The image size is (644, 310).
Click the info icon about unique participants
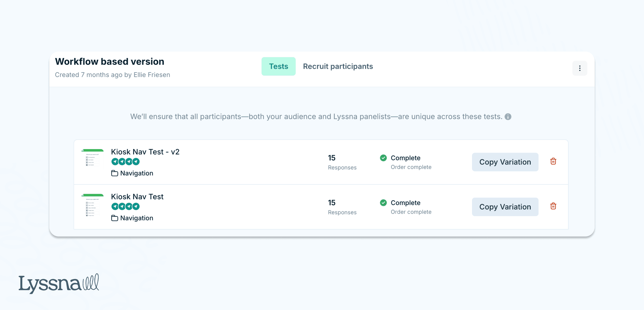pyautogui.click(x=508, y=116)
